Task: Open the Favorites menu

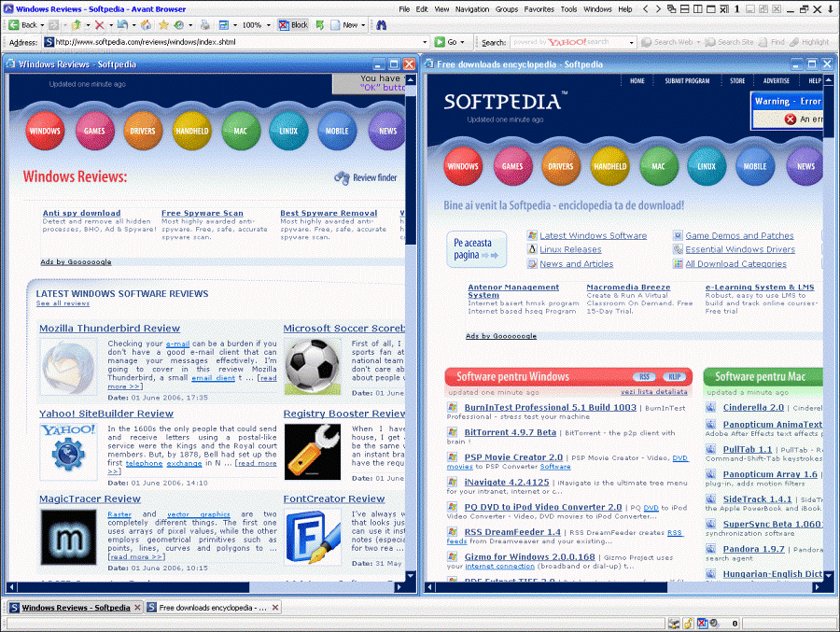Action: click(x=539, y=9)
